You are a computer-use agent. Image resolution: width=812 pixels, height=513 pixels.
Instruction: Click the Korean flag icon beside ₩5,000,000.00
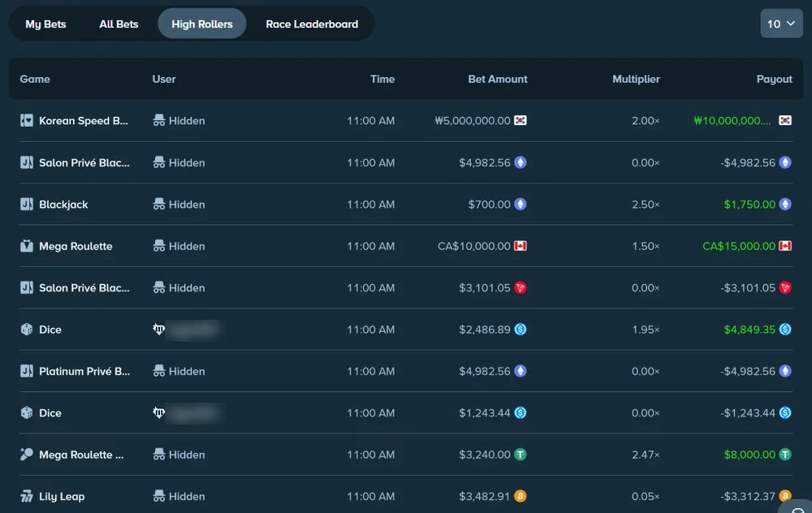(520, 121)
